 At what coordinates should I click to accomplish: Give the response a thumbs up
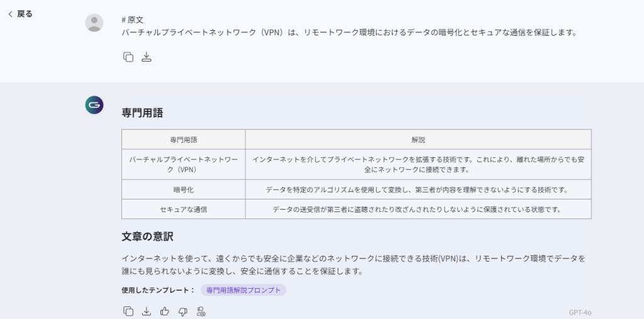click(x=165, y=311)
